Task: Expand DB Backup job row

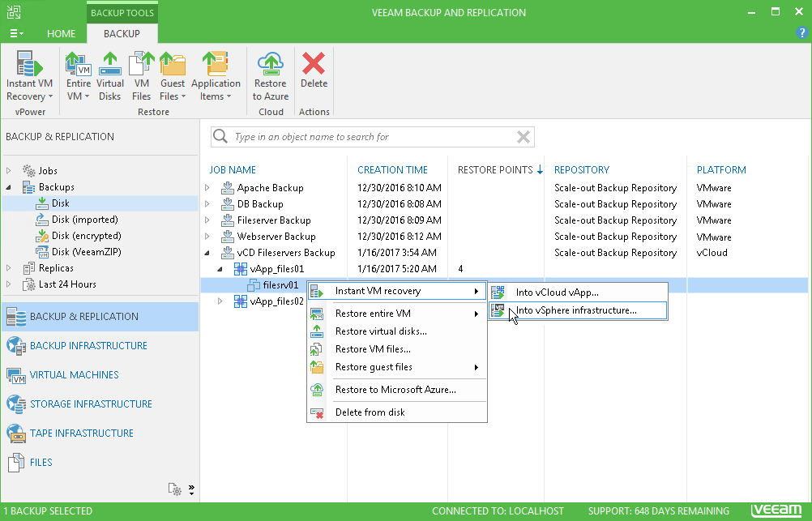Action: 207,204
